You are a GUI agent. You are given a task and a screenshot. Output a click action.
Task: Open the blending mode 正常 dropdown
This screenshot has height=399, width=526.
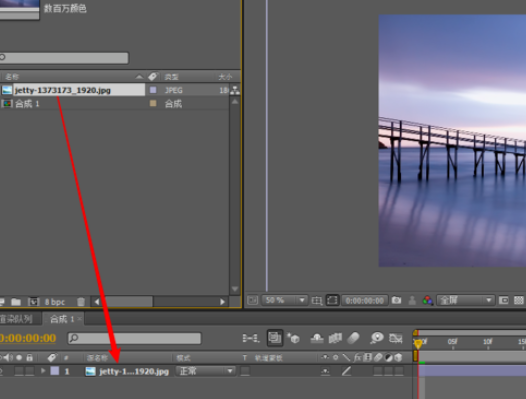(206, 371)
